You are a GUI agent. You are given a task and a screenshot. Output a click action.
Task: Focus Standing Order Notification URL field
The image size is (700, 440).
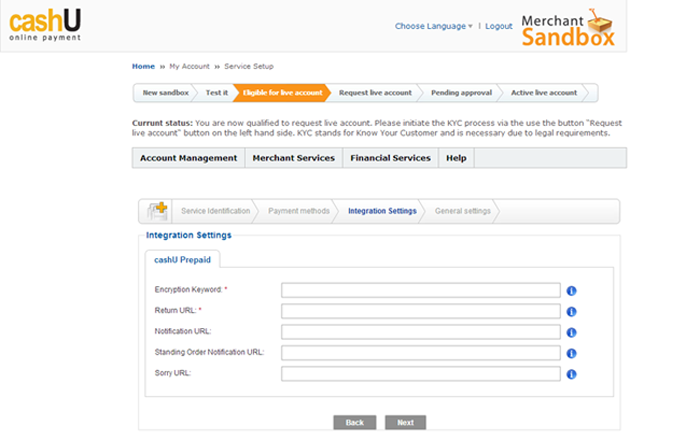tap(421, 353)
